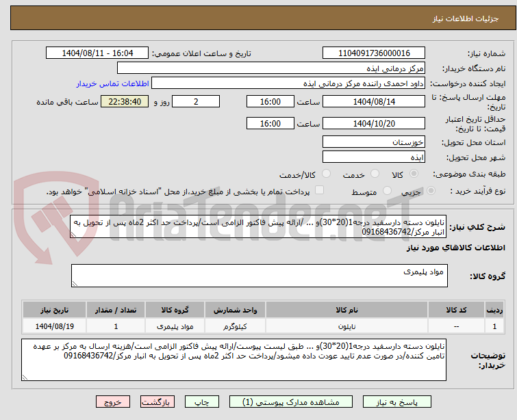Click the اطلاعات کالاهای مورد نیاز heading

[x=455, y=248]
